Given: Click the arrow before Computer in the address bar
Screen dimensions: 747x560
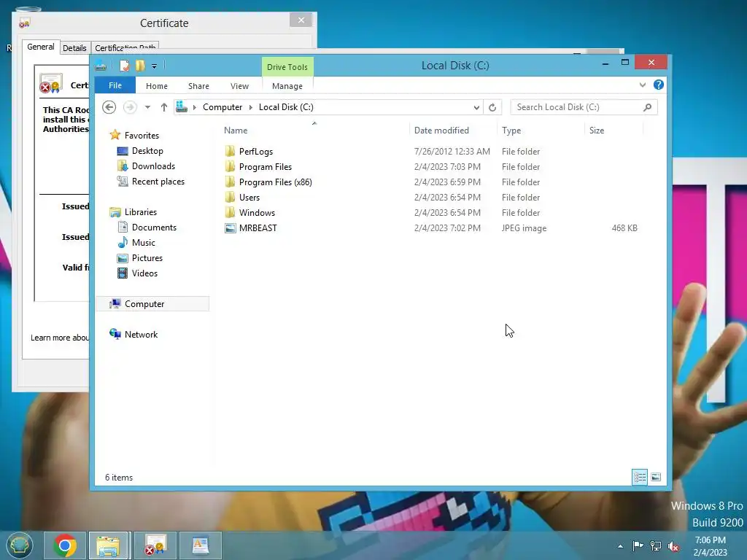Looking at the screenshot, I should coord(194,107).
